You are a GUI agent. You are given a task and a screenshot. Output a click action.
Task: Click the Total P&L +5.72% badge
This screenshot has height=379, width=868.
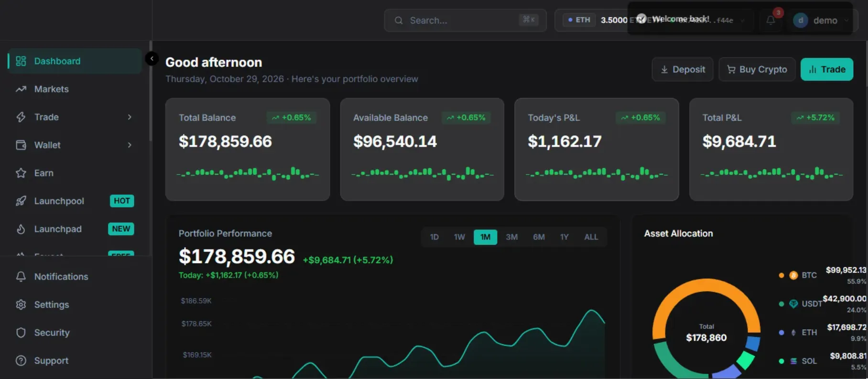[815, 118]
